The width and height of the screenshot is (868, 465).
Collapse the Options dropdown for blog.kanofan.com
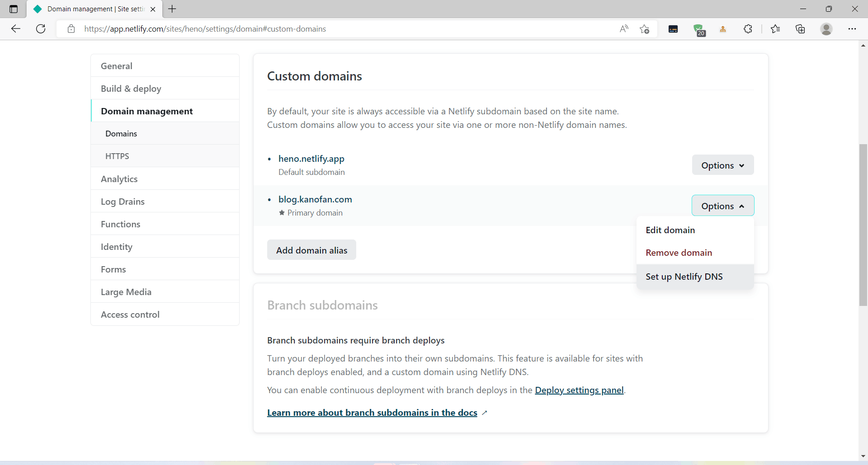722,206
